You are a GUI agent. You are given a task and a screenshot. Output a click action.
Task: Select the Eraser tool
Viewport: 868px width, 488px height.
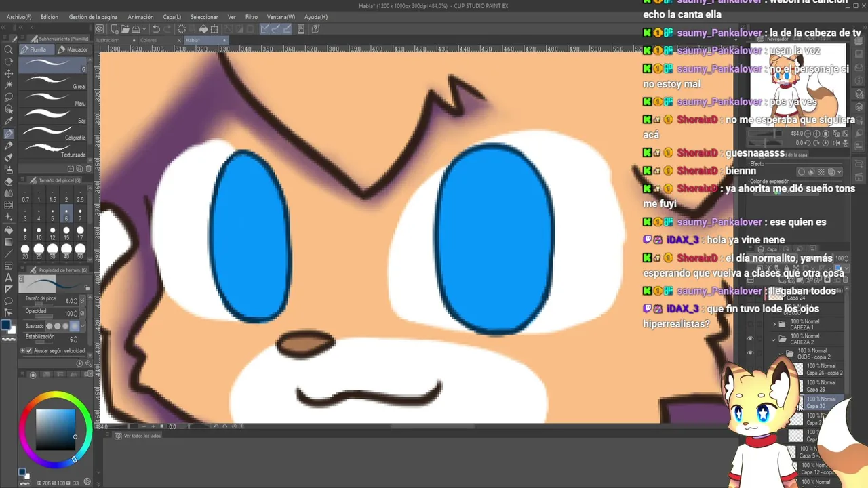[9, 182]
